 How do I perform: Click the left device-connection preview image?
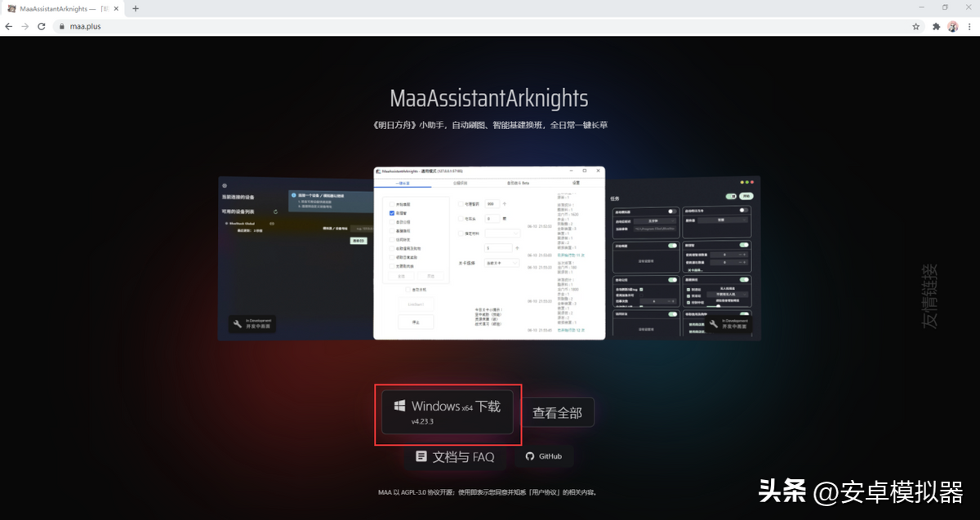[296, 258]
